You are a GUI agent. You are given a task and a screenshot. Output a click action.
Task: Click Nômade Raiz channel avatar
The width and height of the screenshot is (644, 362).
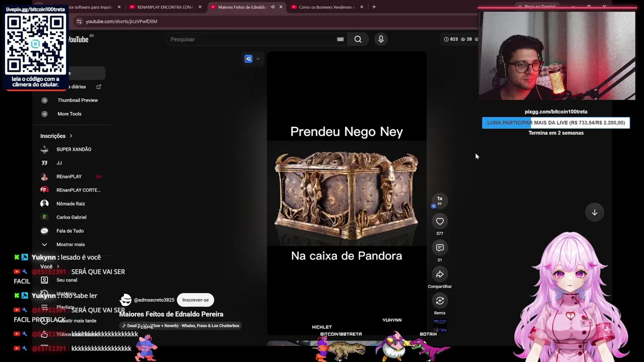[x=44, y=204]
